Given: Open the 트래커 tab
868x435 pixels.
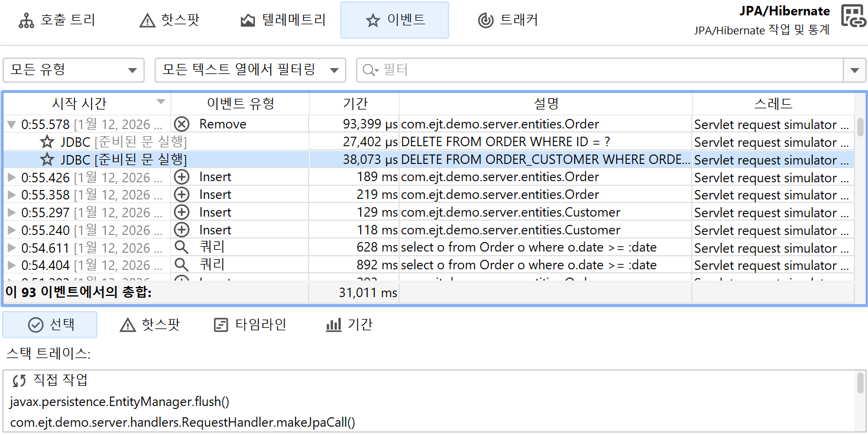Looking at the screenshot, I should tap(507, 20).
